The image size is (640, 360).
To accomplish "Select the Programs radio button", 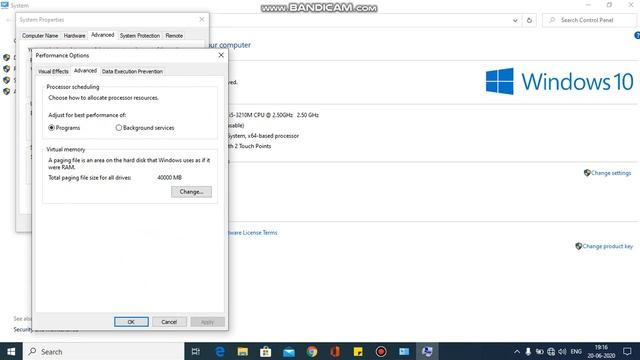I will point(51,128).
